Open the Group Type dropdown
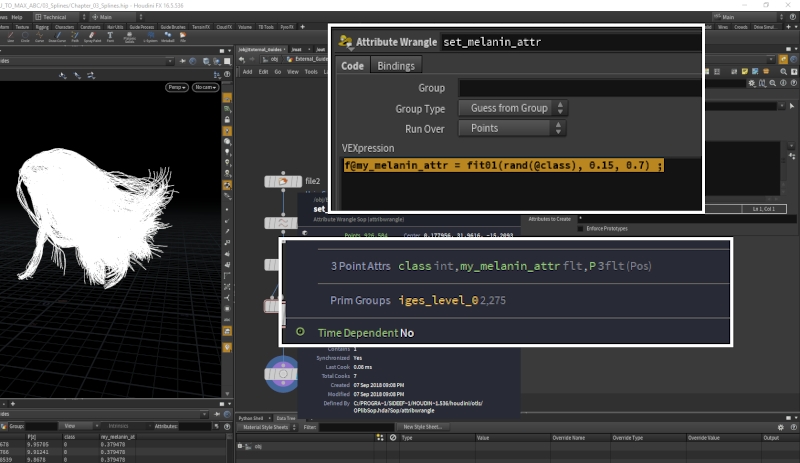Viewport: 800px width, 463px height. click(512, 108)
